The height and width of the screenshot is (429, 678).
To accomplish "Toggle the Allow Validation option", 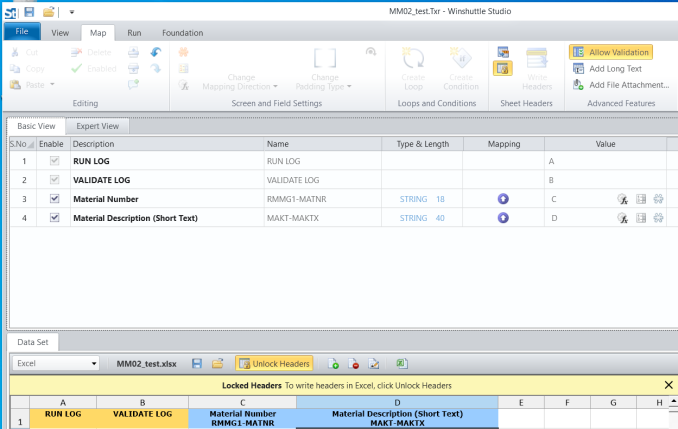I will click(611, 52).
